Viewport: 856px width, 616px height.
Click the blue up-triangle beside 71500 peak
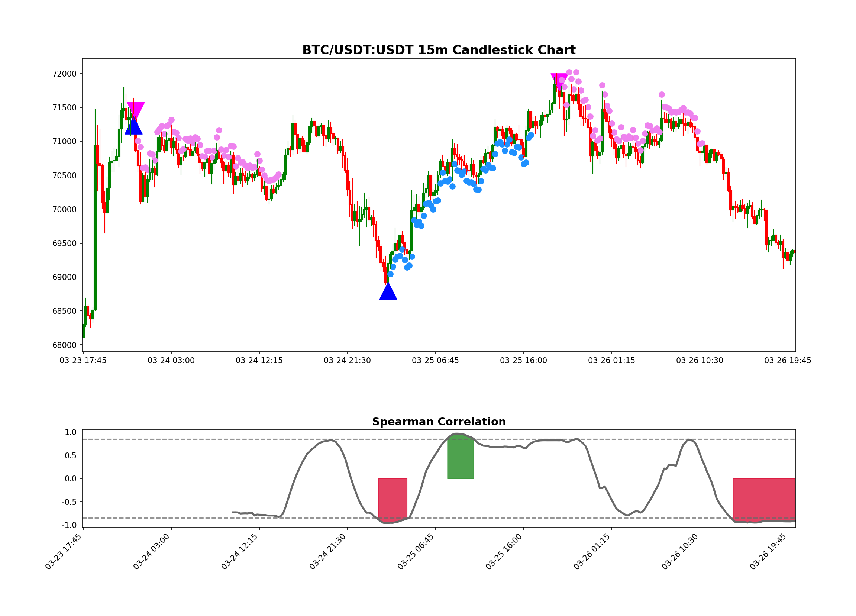pos(133,128)
